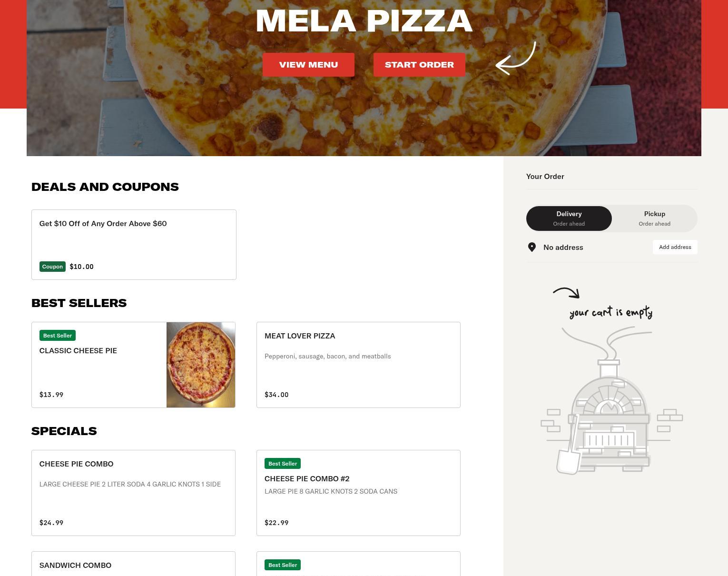Click the Add address button
Viewport: 728px width, 576px height.
coord(675,247)
